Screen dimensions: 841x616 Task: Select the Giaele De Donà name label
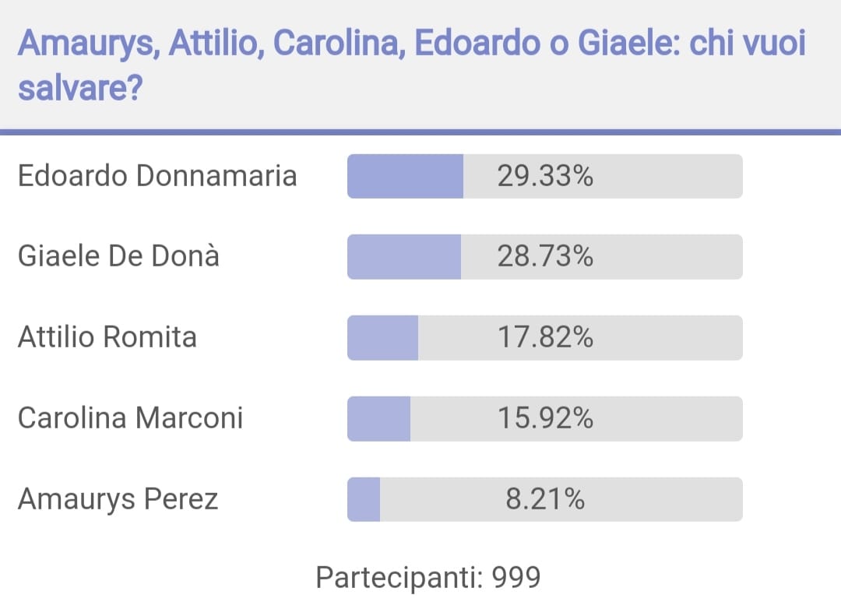click(118, 256)
